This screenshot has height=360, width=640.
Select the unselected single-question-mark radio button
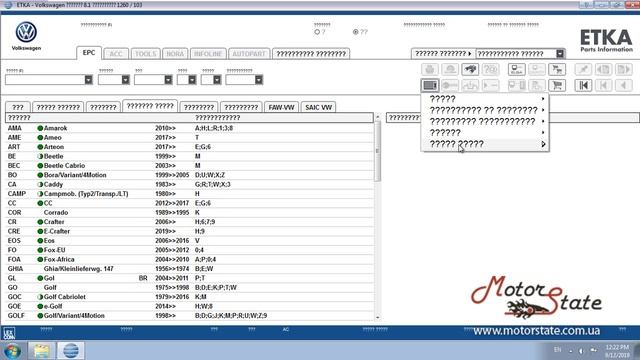pyautogui.click(x=317, y=32)
